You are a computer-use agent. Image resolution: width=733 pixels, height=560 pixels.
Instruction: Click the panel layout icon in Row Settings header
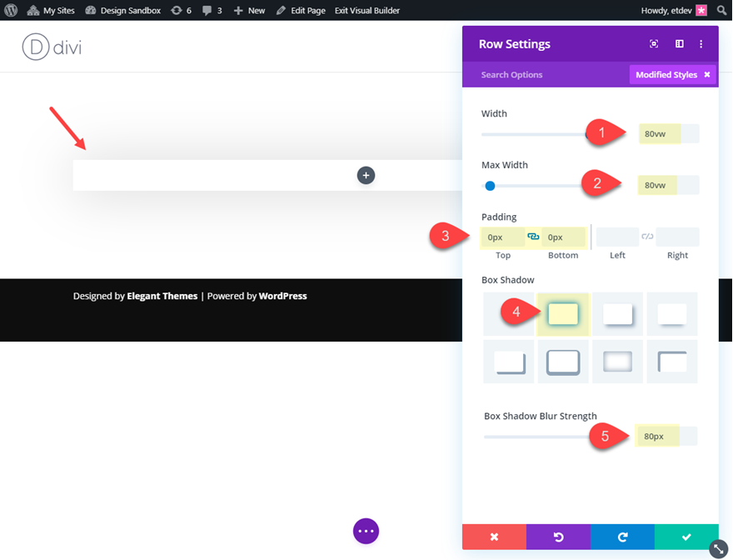pyautogui.click(x=677, y=43)
